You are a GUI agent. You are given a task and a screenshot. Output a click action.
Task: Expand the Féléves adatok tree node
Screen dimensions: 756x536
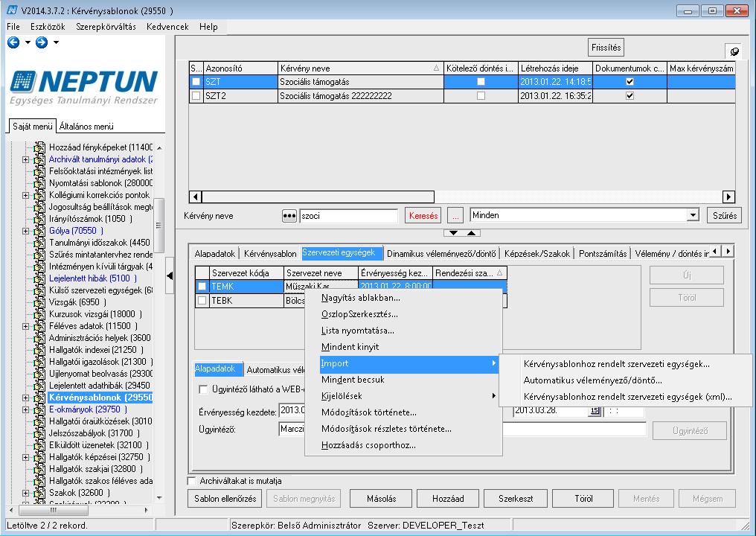(x=25, y=326)
